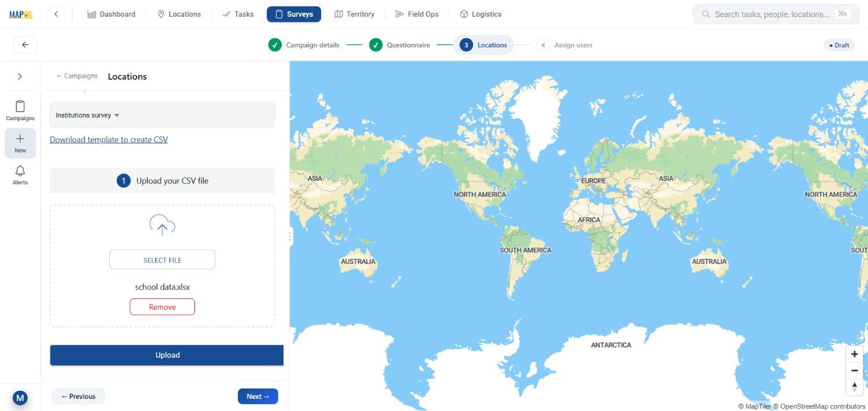Click the OpenStreetMap contributors link
868x411 pixels.
(x=819, y=406)
